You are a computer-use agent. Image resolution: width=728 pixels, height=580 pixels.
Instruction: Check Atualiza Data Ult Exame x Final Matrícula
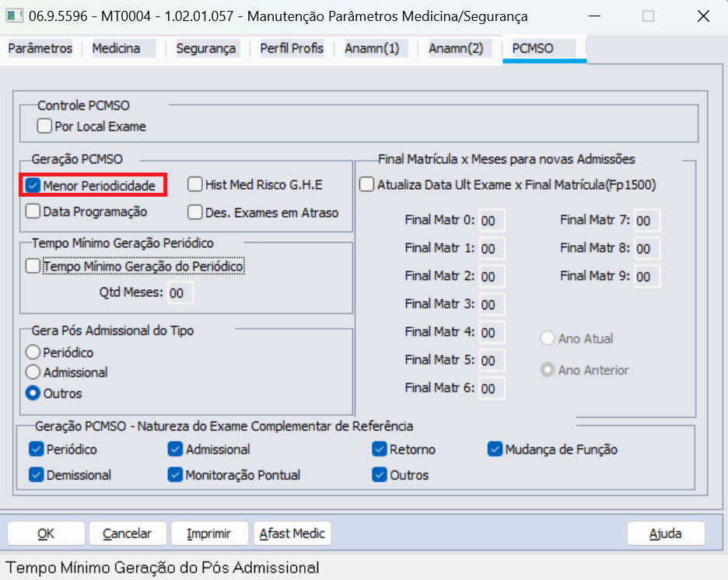pos(367,184)
